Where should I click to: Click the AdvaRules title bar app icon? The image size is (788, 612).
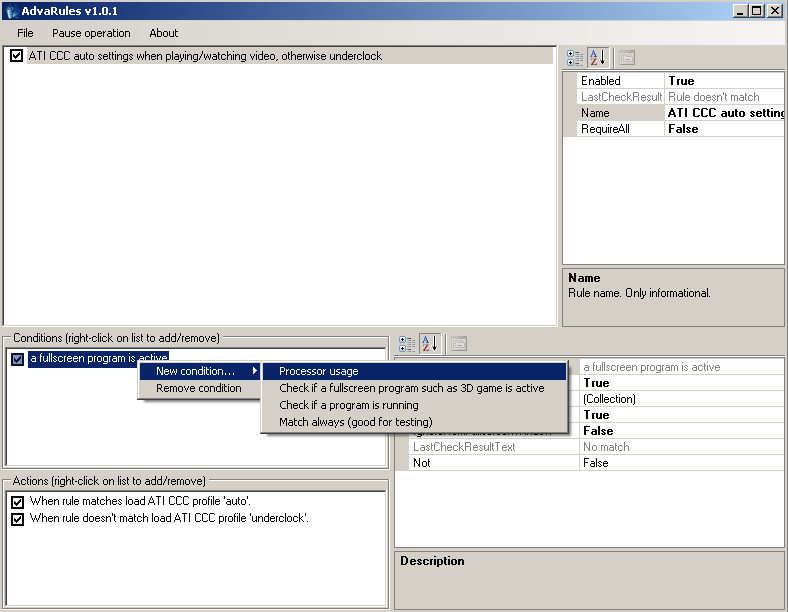coord(11,11)
